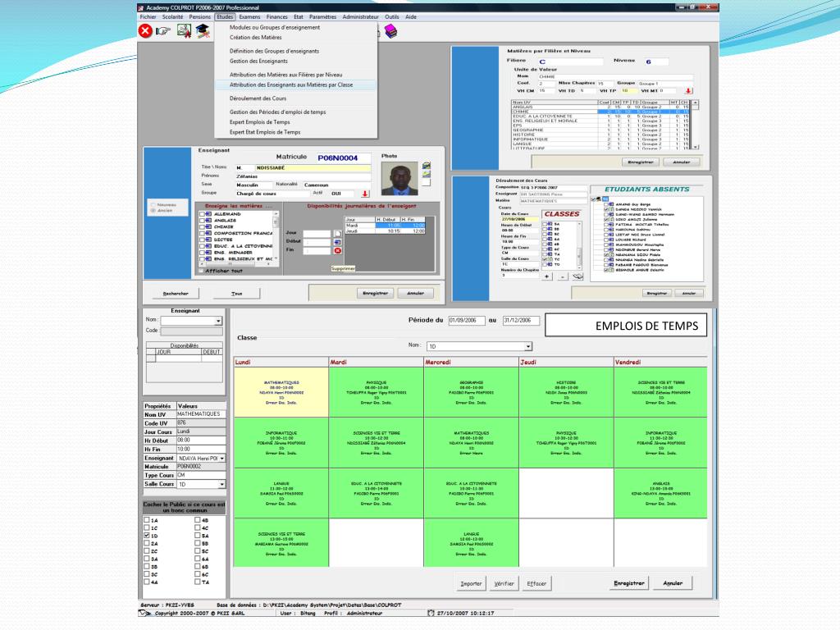This screenshot has width=840, height=630.
Task: Select the Nouveau radio button
Action: [x=153, y=204]
